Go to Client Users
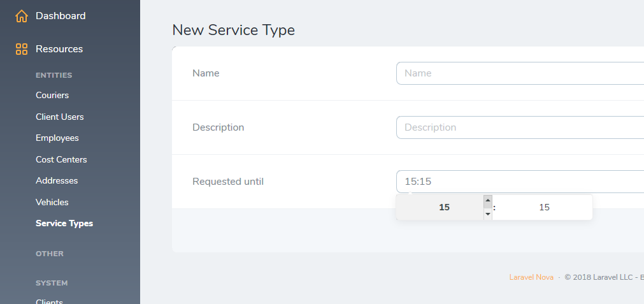The width and height of the screenshot is (644, 304). coord(60,117)
